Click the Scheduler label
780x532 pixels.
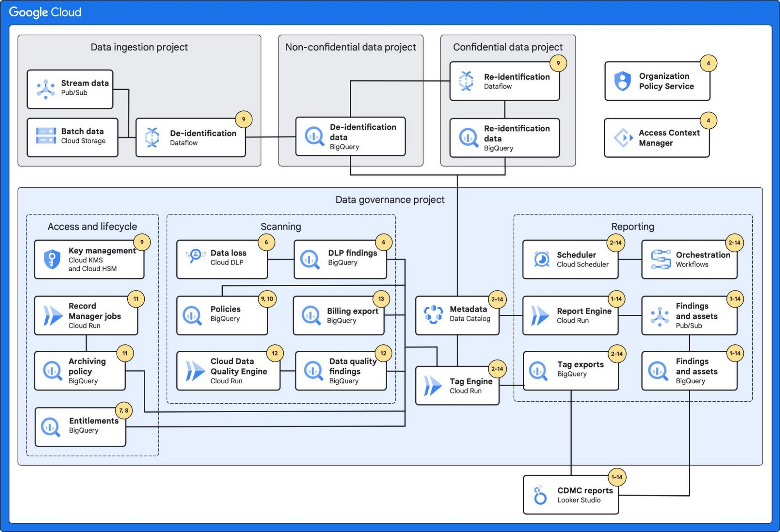[x=576, y=255]
